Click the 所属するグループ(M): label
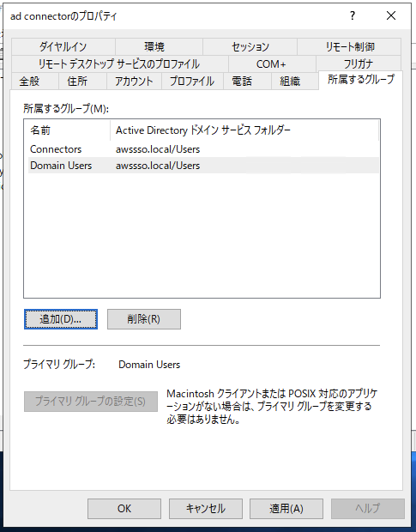This screenshot has height=532, width=416. point(66,109)
